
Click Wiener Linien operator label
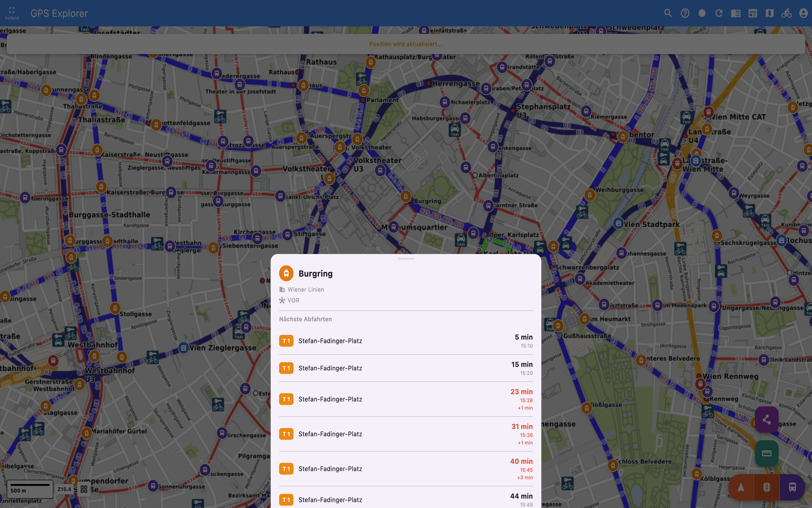point(306,290)
